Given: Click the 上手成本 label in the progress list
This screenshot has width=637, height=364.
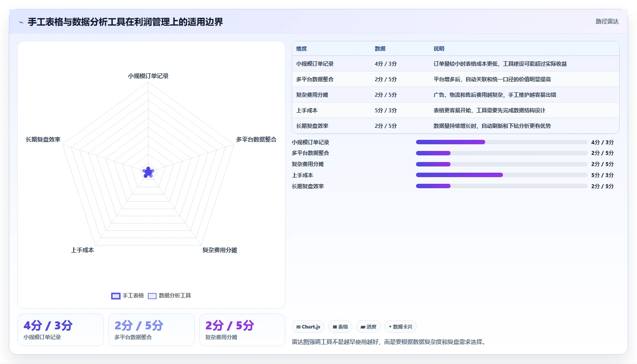Looking at the screenshot, I should tap(302, 175).
